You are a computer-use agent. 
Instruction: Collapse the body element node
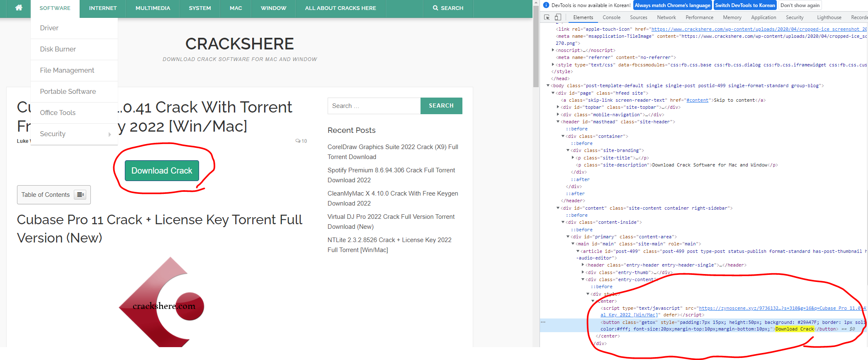pyautogui.click(x=548, y=86)
